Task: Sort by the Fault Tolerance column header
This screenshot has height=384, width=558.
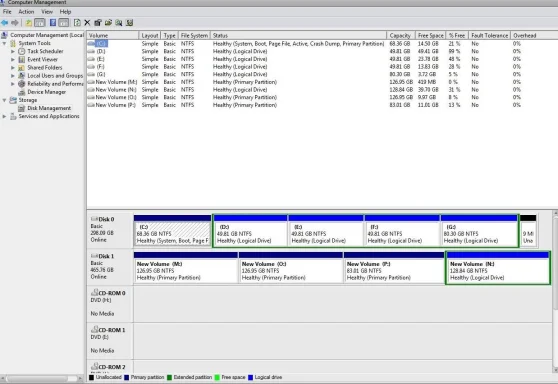Action: pos(489,36)
